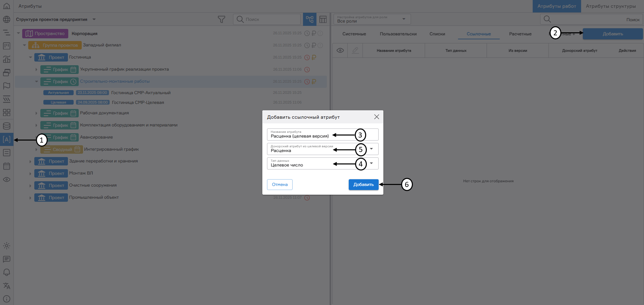Collapse the 'Строительно-монтажные работы' graph node
Image resolution: width=644 pixels, height=305 pixels.
coord(37,81)
